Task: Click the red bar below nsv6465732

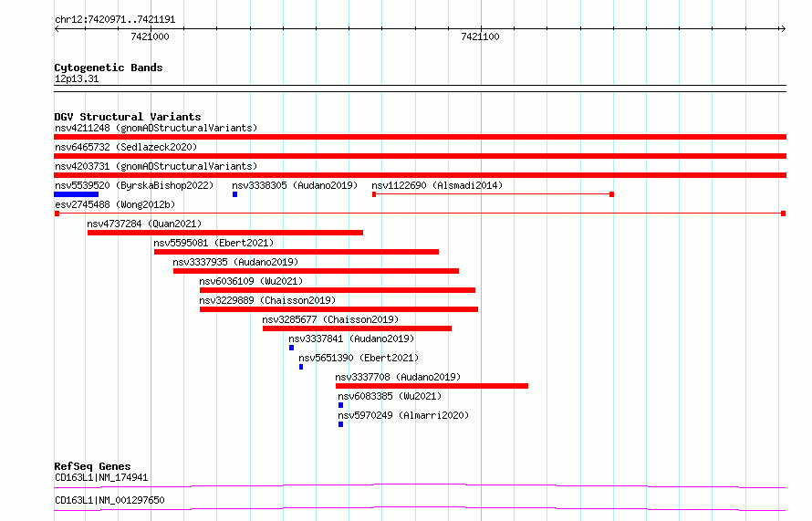Action: click(420, 156)
